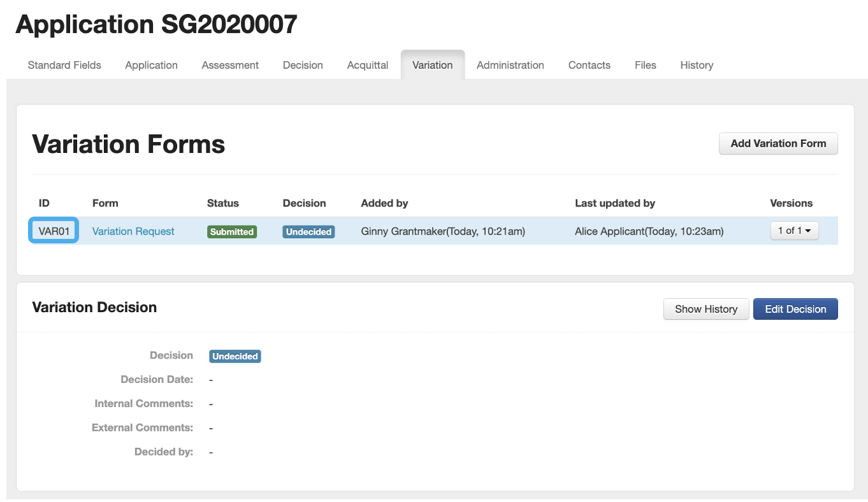Click the green Submitted status badge
Image resolution: width=868 pixels, height=502 pixels.
232,232
